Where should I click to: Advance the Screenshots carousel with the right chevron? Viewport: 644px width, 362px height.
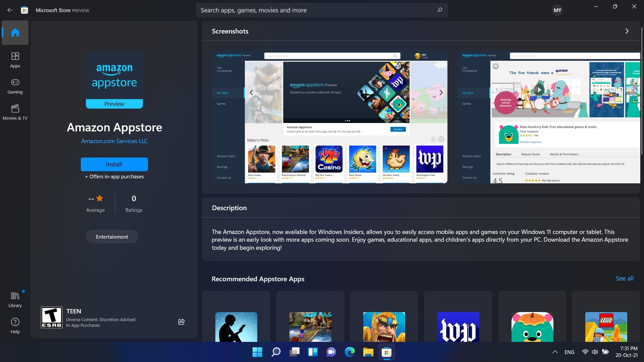(627, 31)
